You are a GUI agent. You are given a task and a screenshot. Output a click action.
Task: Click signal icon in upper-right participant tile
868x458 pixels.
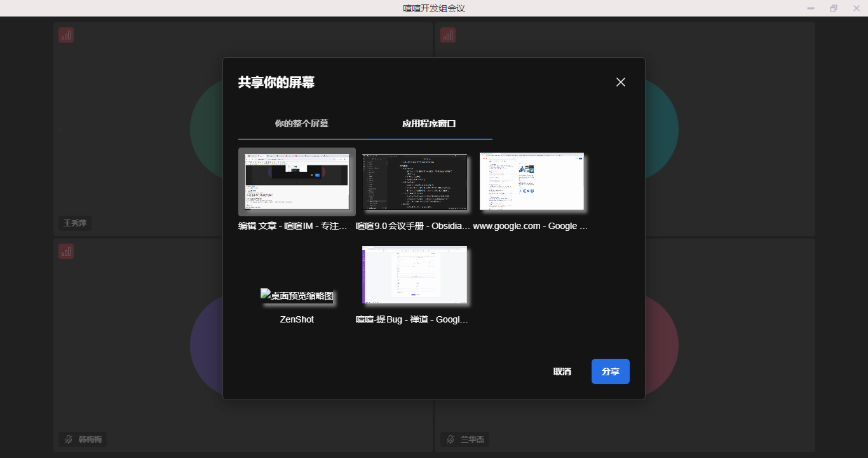coord(447,35)
